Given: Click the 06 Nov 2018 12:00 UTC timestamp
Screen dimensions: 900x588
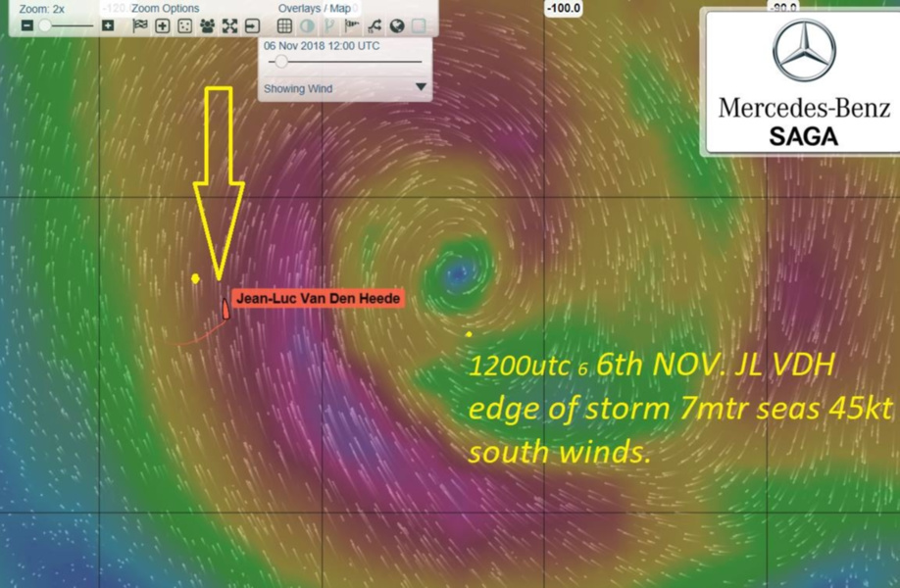Looking at the screenshot, I should click(322, 46).
